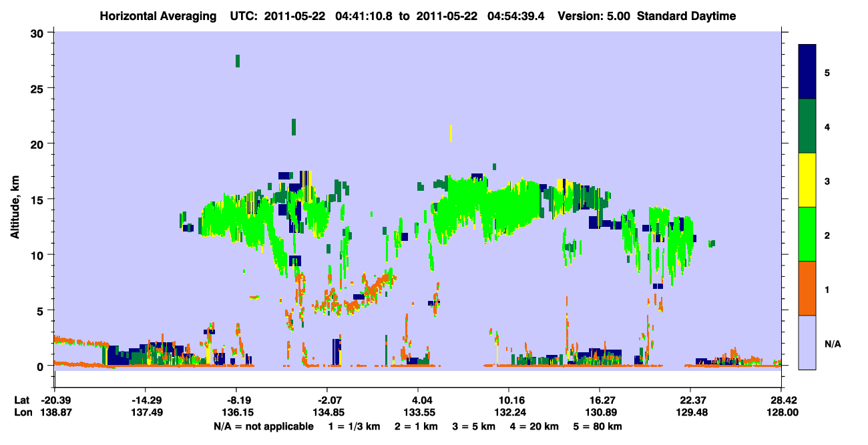Click the y-axis tick label 10
Image resolution: width=868 pixels, height=445 pixels.
point(39,255)
